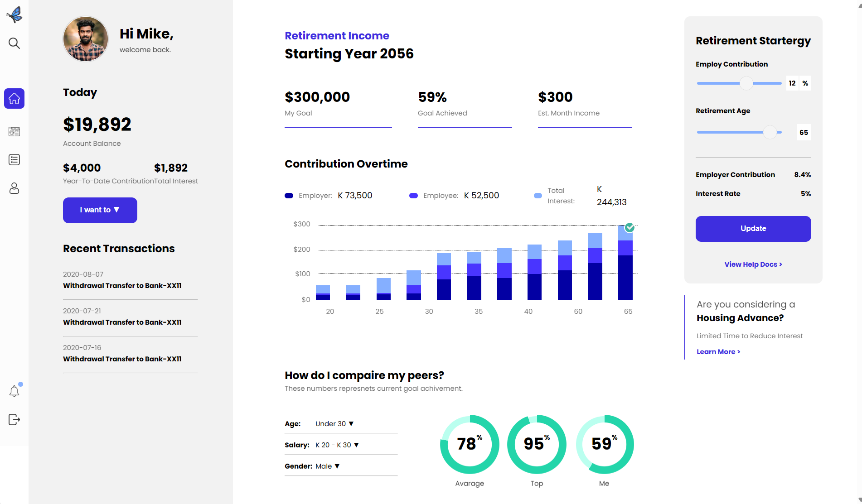Open the Salary range dropdown

(337, 445)
